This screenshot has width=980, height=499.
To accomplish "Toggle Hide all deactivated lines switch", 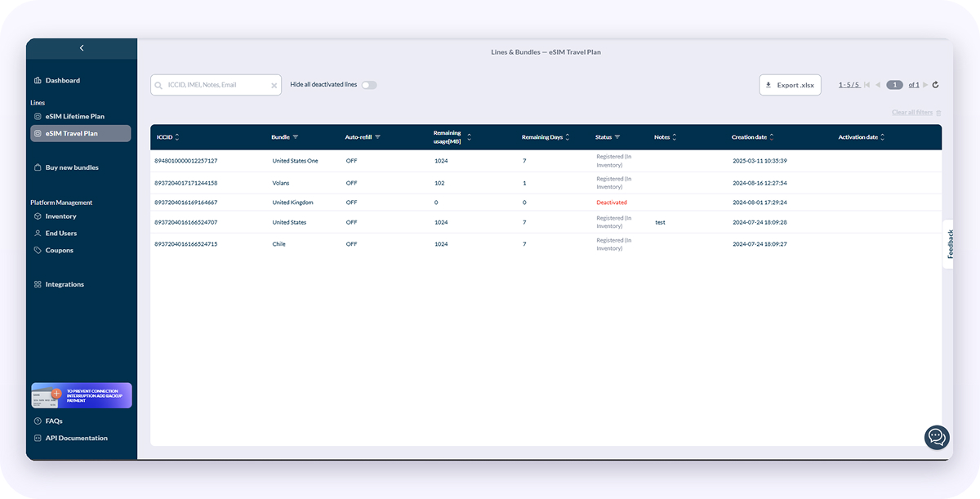I will (x=369, y=85).
